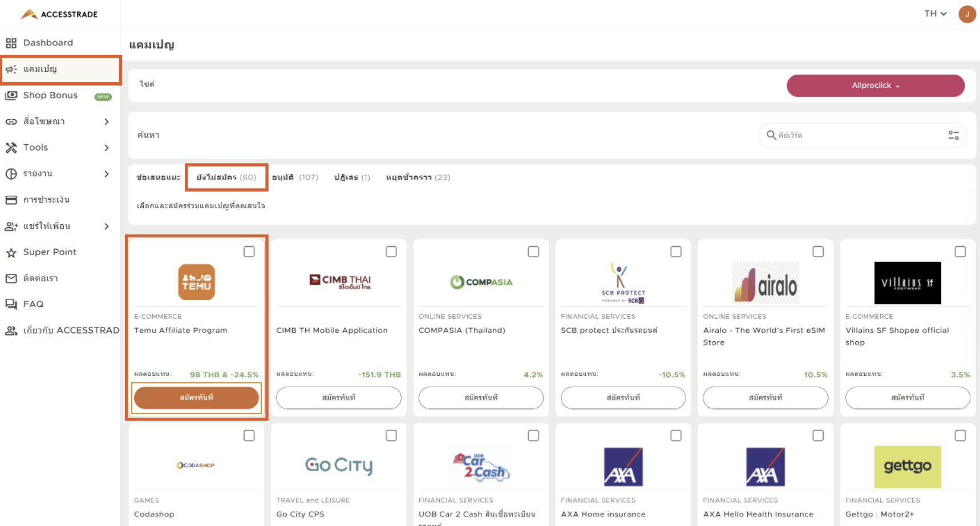The image size is (980, 526).
Task: Open AXA Home insurance campaign title
Action: (603, 514)
